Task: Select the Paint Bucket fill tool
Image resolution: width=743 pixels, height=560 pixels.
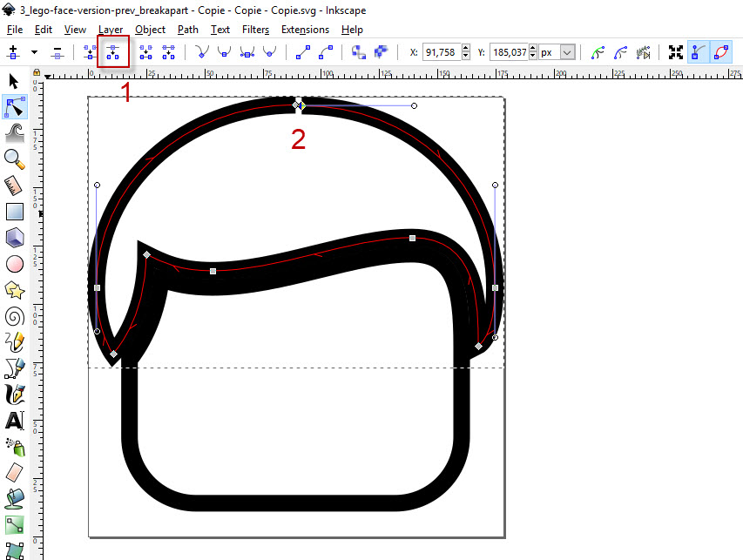Action: click(15, 499)
